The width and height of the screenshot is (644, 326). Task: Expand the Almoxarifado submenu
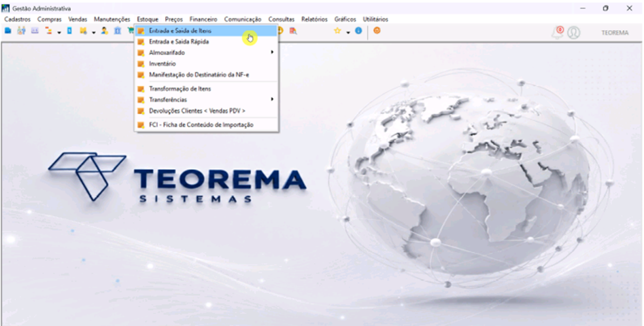click(207, 52)
